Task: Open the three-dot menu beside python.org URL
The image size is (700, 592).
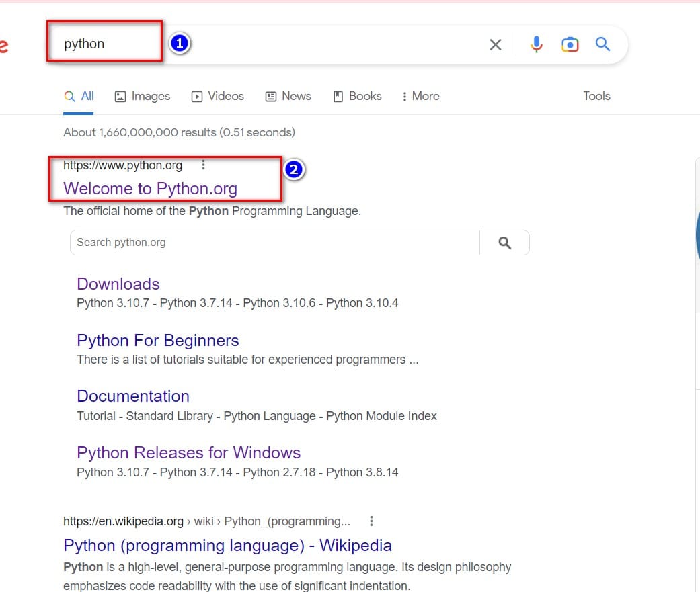Action: tap(203, 165)
